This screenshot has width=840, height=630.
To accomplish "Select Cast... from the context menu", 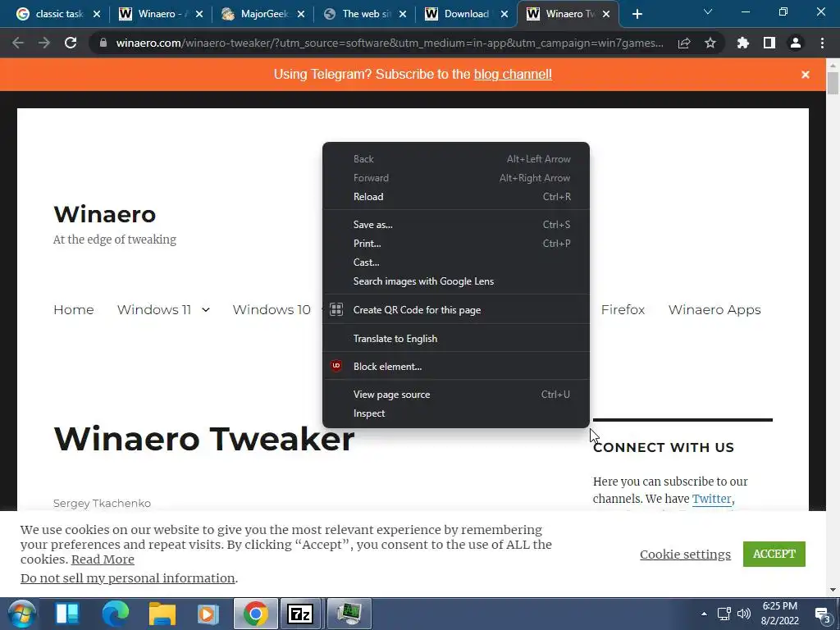I will click(x=456, y=262).
